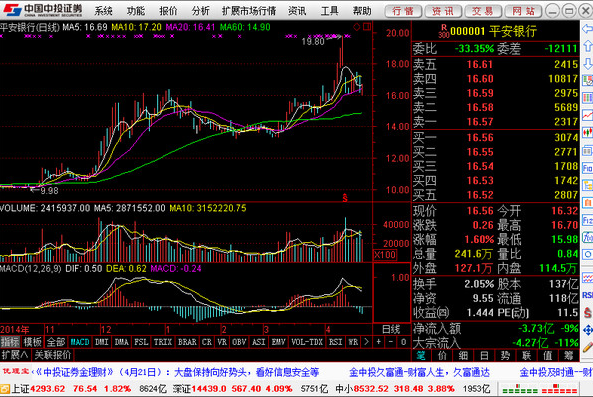Open the 工具 menu
This screenshot has height=397, width=593.
pos(330,11)
